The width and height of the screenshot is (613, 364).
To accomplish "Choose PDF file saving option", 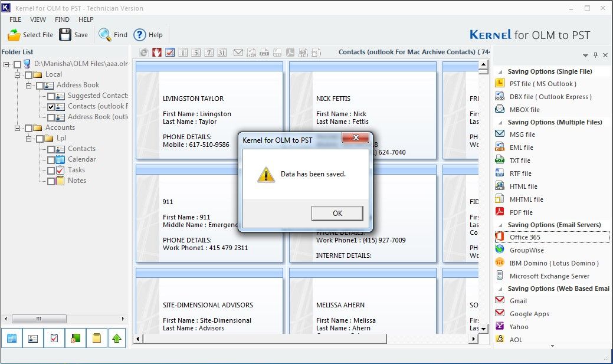I will (x=521, y=212).
